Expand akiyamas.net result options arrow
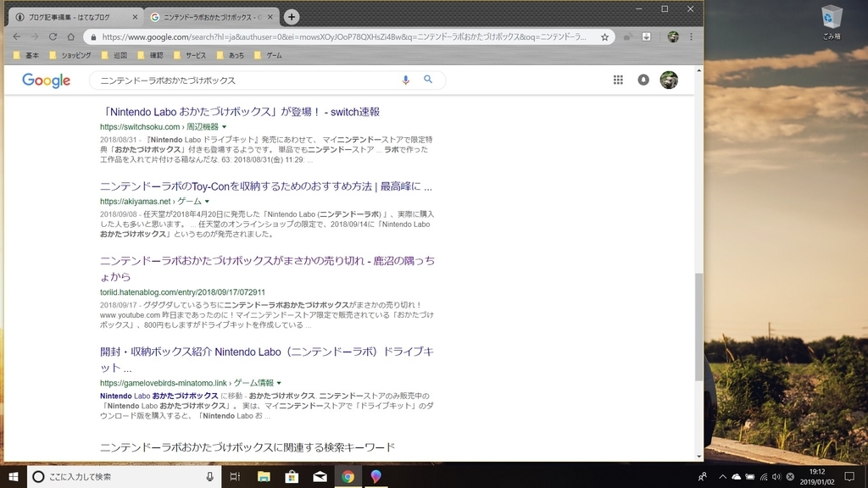 [207, 202]
